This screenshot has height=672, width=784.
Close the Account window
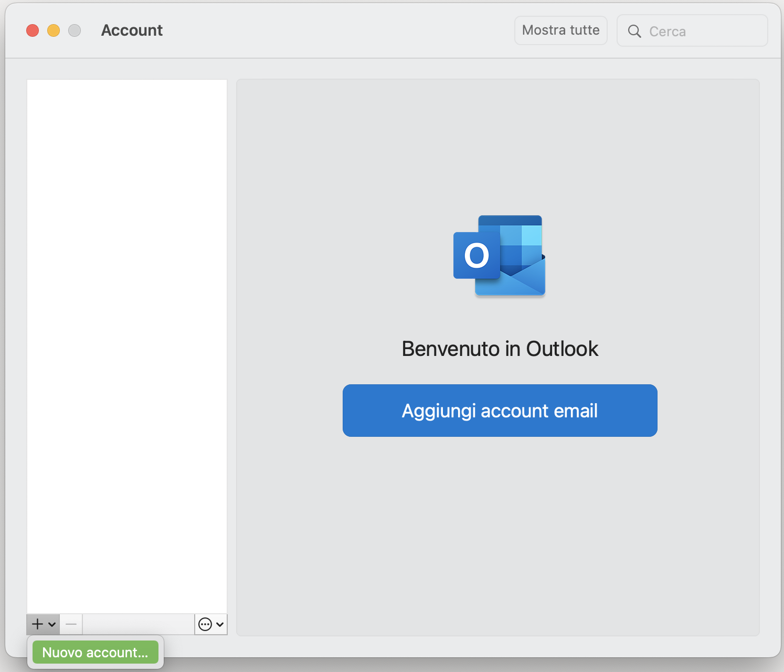tap(33, 30)
